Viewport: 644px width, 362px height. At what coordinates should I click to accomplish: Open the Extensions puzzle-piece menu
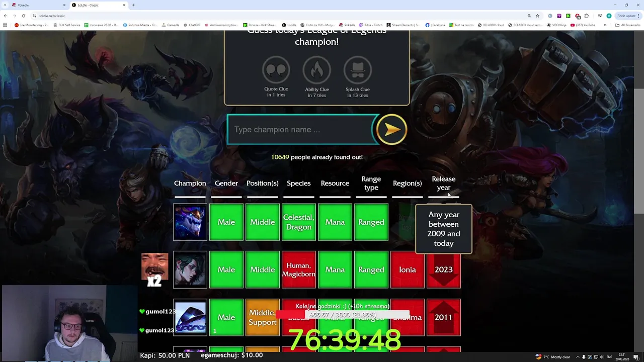[586, 16]
